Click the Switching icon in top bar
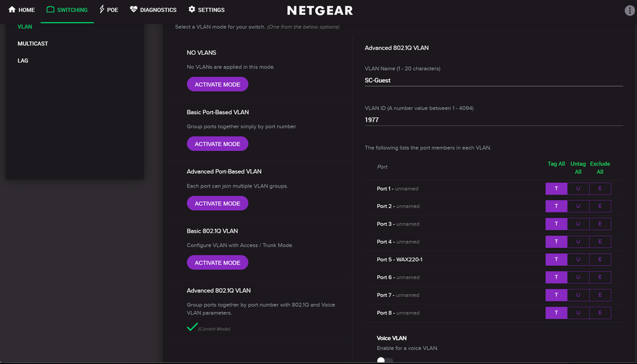This screenshot has height=364, width=637. (x=50, y=10)
